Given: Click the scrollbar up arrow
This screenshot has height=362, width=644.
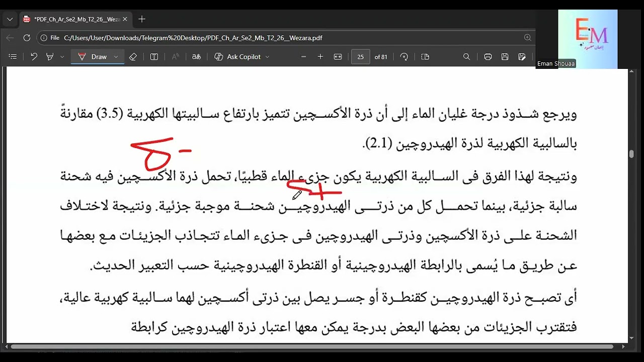Looking at the screenshot, I should pyautogui.click(x=631, y=71).
